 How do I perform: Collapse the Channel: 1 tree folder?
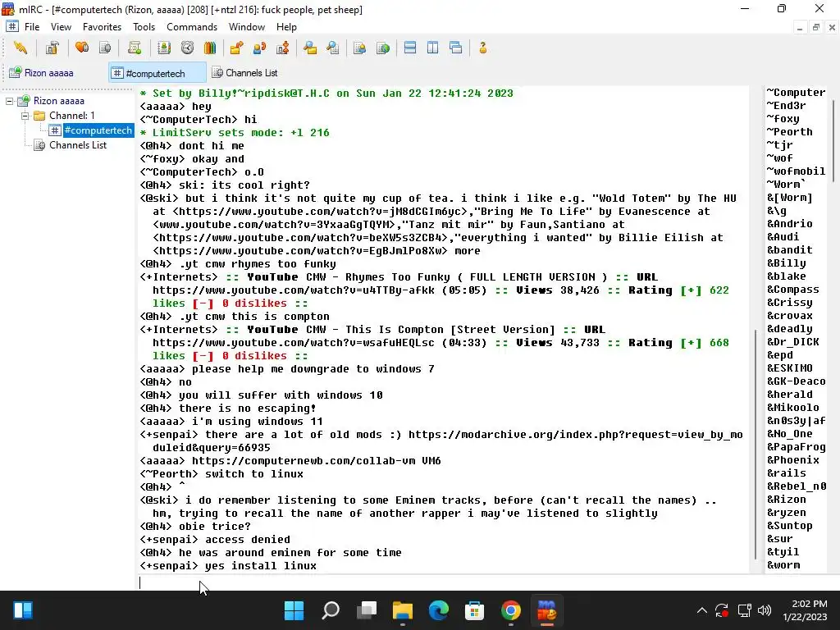[x=25, y=116]
